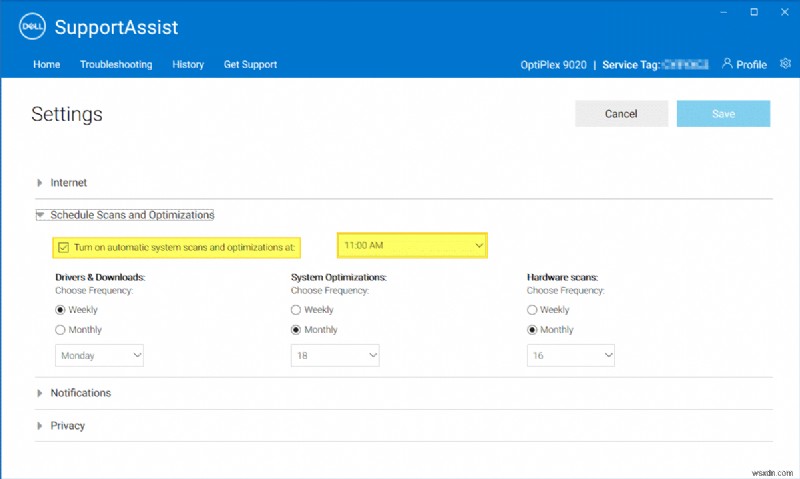Screen dimensions: 800x479
Task: Select Monthly for System Optimizations
Action: [x=296, y=330]
